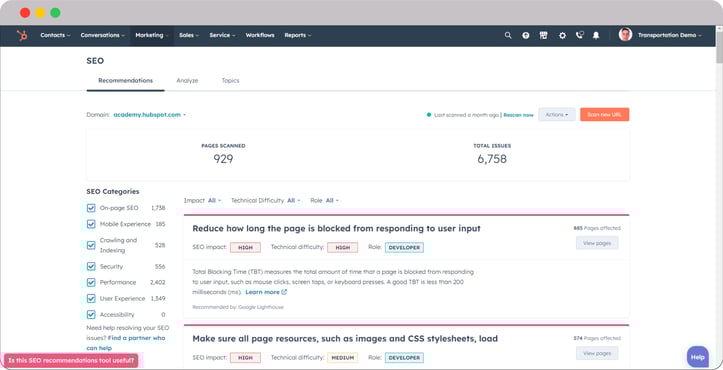Image resolution: width=723 pixels, height=370 pixels.
Task: Open the search magnifier icon
Action: point(508,36)
